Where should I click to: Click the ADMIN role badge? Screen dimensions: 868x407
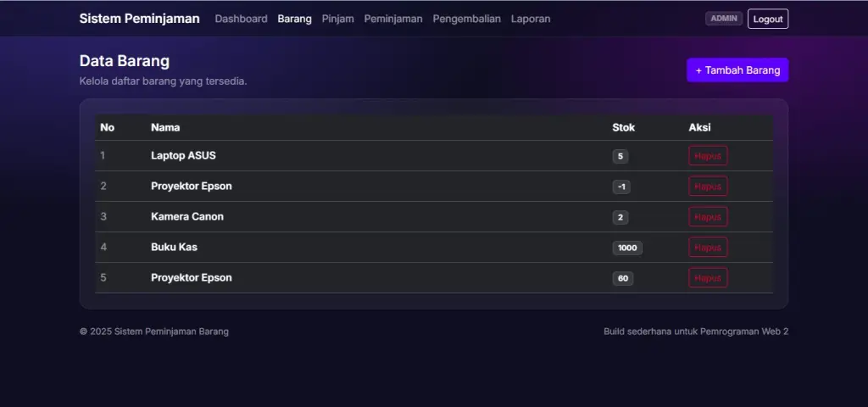tap(724, 19)
